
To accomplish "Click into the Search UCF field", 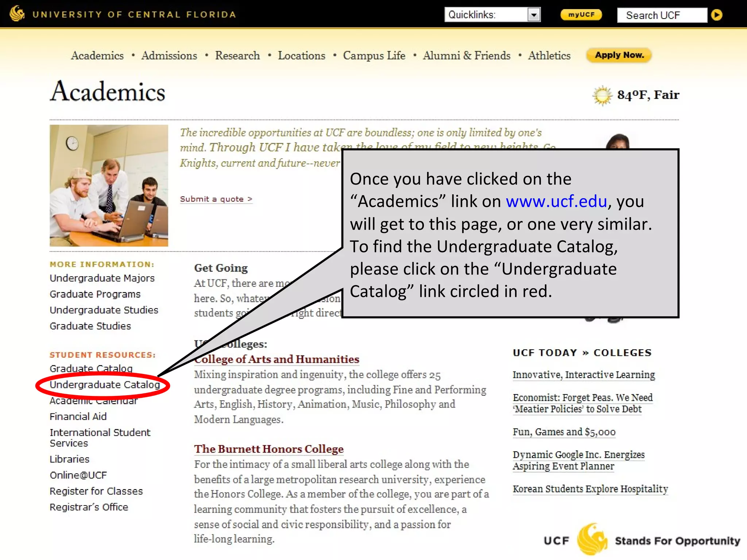I will pyautogui.click(x=662, y=15).
